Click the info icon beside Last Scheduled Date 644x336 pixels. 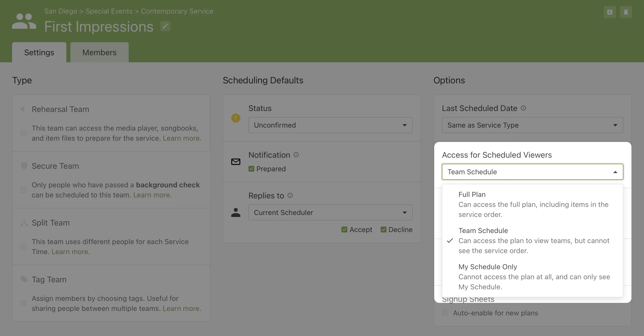523,108
